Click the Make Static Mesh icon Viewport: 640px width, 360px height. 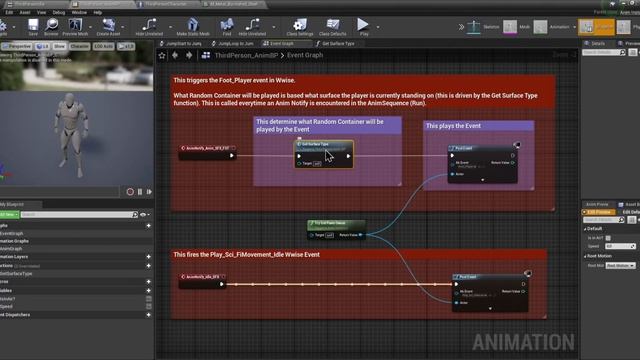(x=193, y=25)
